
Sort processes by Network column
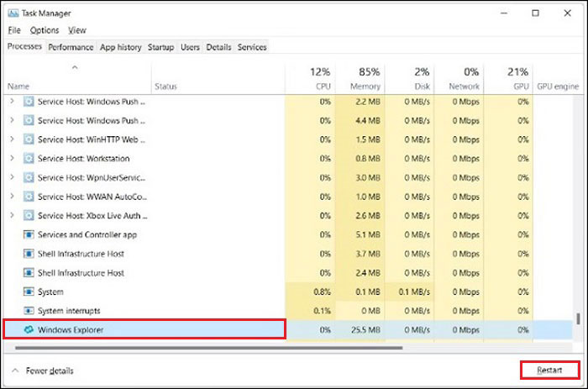459,79
